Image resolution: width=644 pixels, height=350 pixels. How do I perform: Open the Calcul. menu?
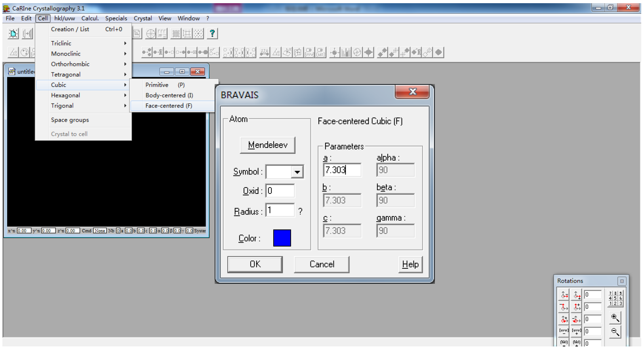[90, 18]
